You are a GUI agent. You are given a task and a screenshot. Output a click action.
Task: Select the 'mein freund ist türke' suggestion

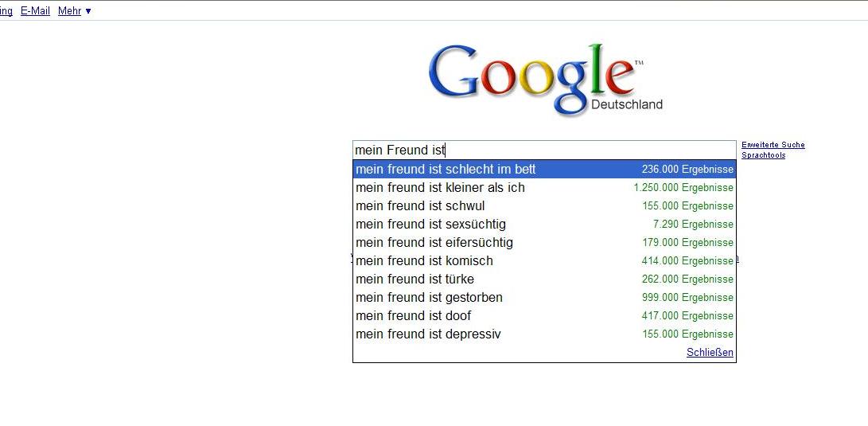tap(415, 279)
